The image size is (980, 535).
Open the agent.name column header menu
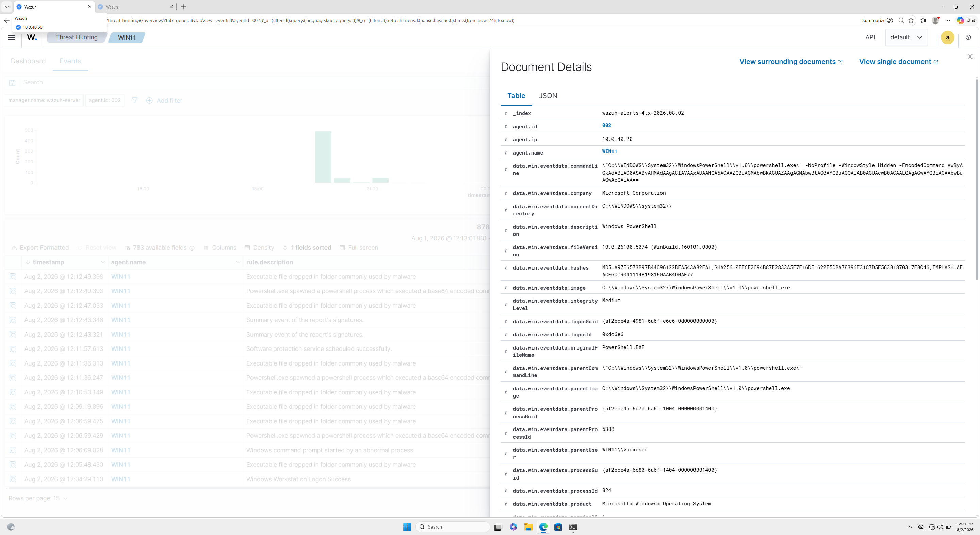coord(238,262)
